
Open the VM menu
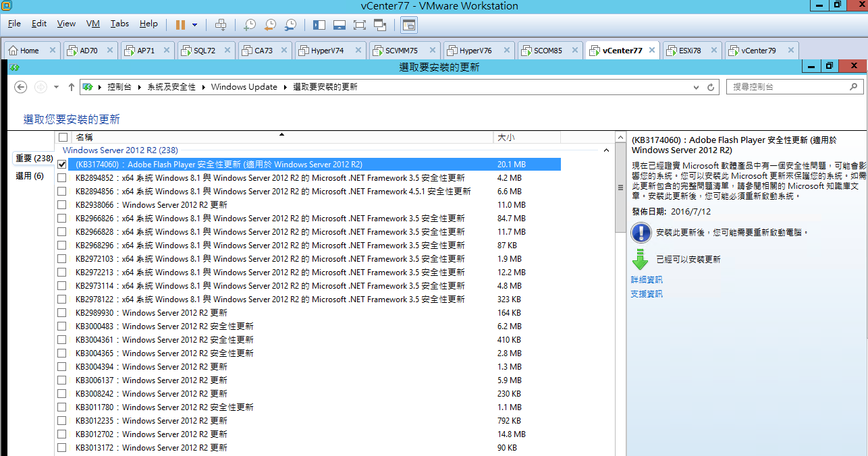tap(93, 24)
